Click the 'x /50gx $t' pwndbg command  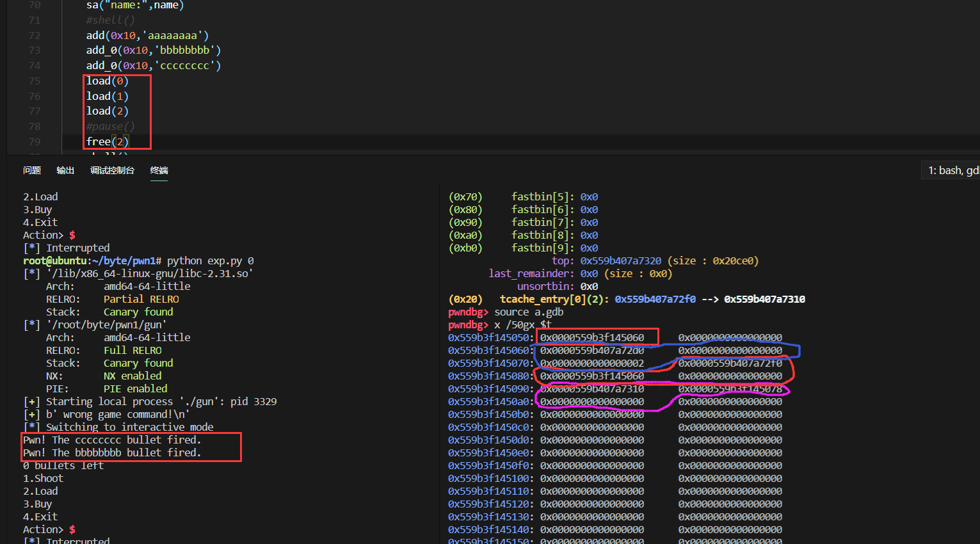coord(523,324)
